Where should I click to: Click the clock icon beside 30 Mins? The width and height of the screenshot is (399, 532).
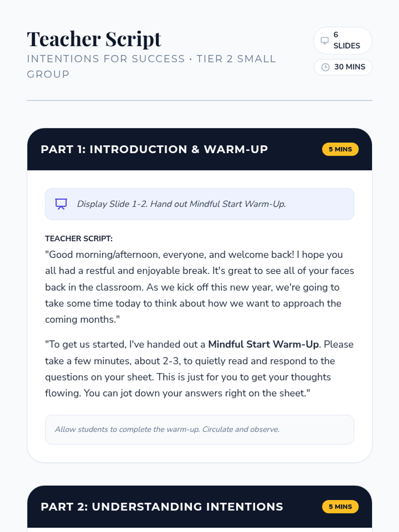(326, 67)
